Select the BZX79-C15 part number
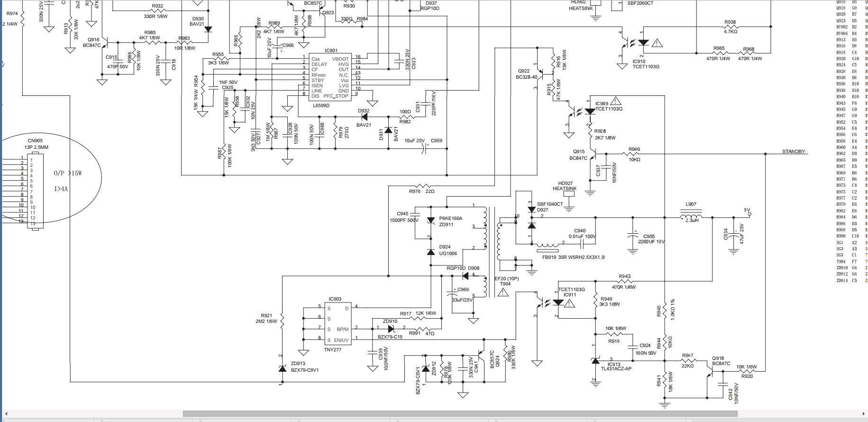 [390, 337]
